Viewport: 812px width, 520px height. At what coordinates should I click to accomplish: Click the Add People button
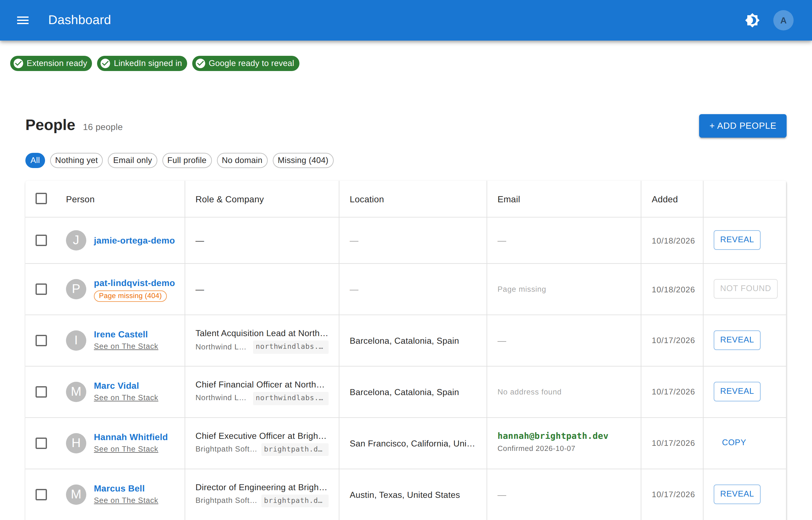click(743, 126)
